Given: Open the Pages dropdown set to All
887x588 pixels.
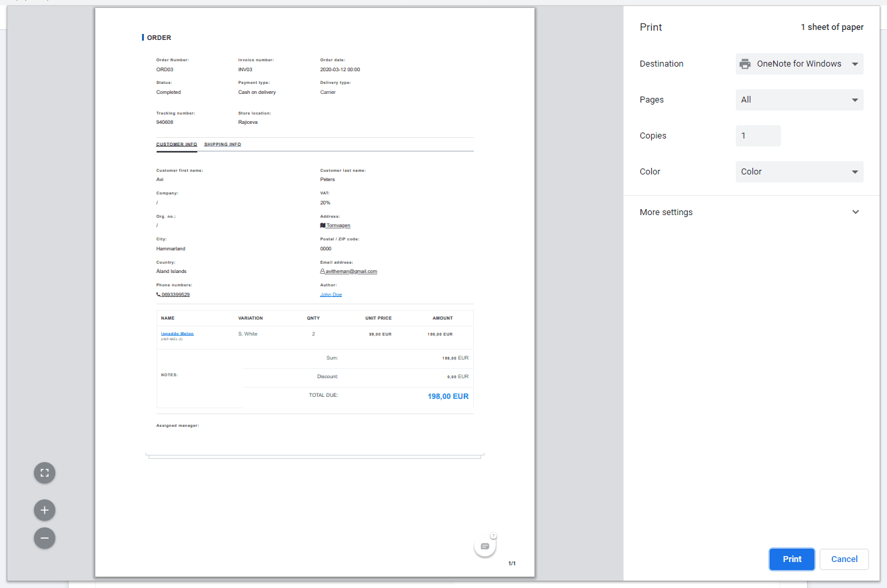Looking at the screenshot, I should pos(800,100).
